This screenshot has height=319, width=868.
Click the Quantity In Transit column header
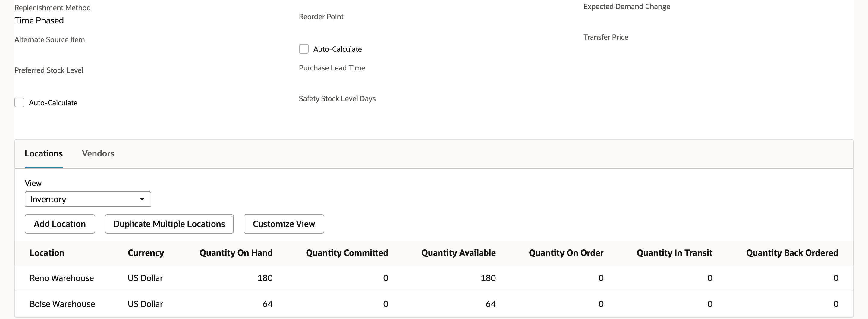pos(674,253)
